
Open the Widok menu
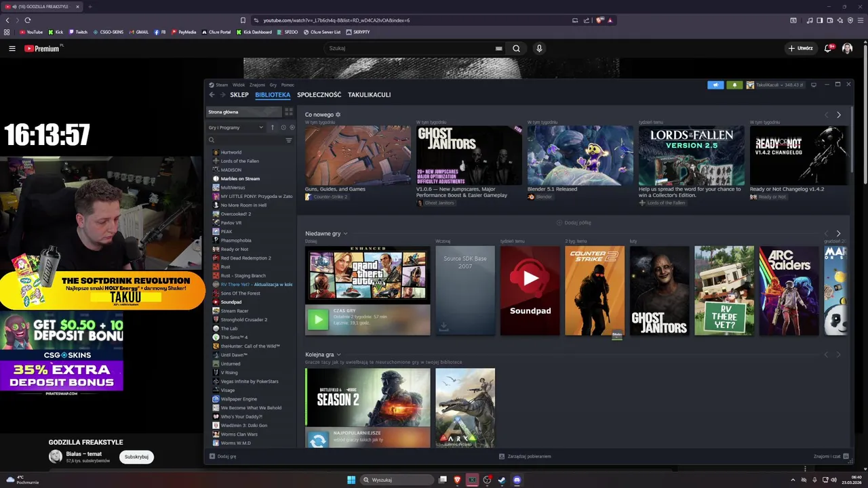click(239, 85)
